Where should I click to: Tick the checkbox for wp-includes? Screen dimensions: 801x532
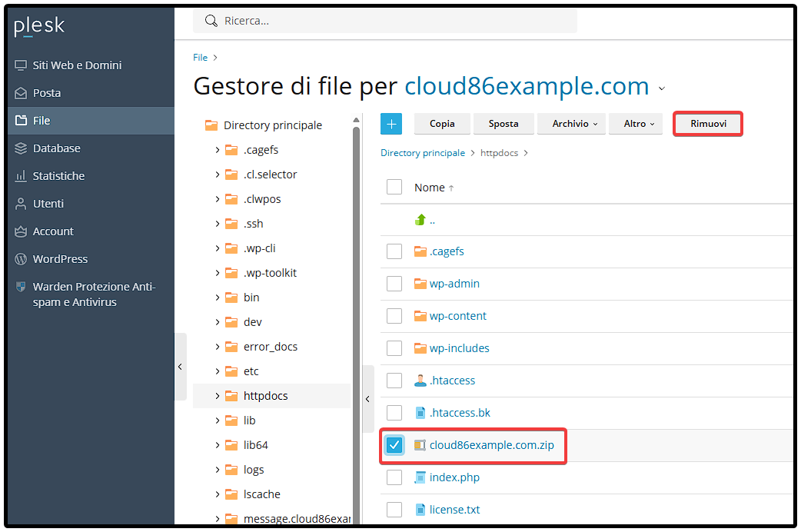pyautogui.click(x=394, y=348)
